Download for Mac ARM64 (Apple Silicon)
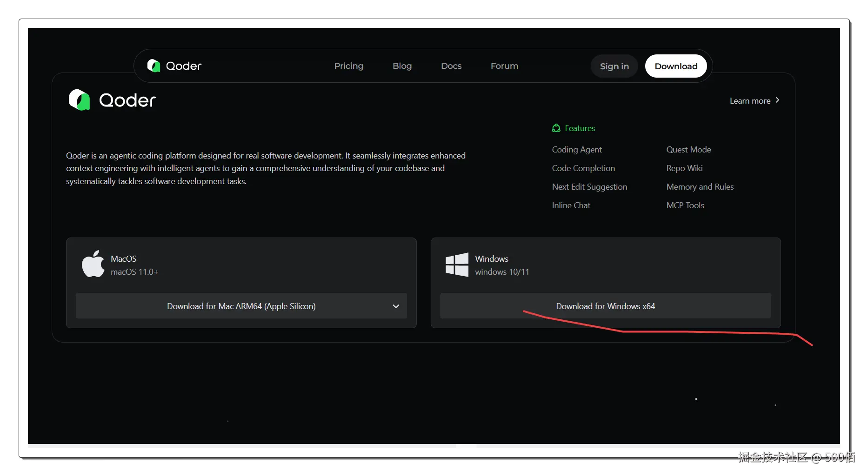The image size is (868, 476). pos(241,306)
